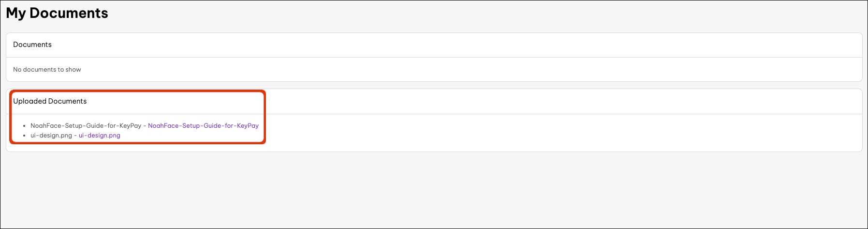The width and height of the screenshot is (868, 229).
Task: Click the bullet before the NoahFace-Setup-Guide entry
Action: point(24,126)
